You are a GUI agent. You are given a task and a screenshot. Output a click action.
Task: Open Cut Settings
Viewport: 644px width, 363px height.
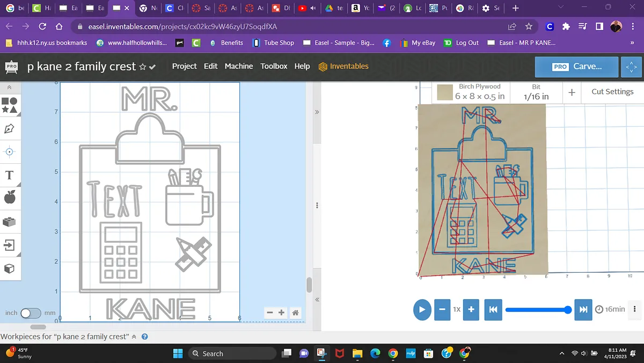(612, 92)
